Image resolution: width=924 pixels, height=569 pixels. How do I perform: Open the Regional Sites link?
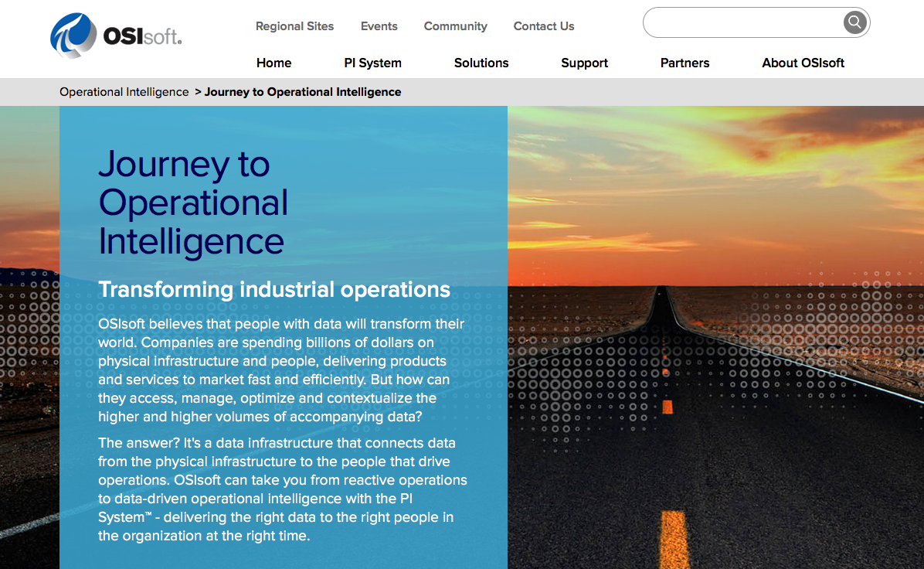[294, 26]
